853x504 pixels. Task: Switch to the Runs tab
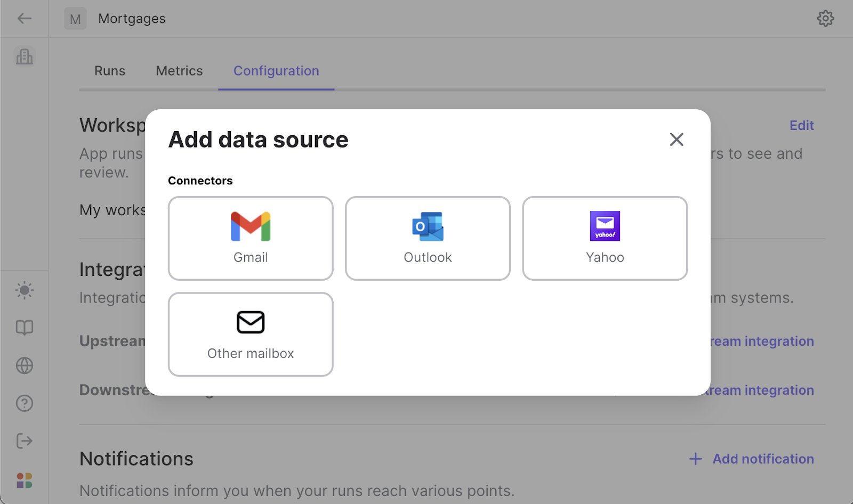tap(110, 71)
